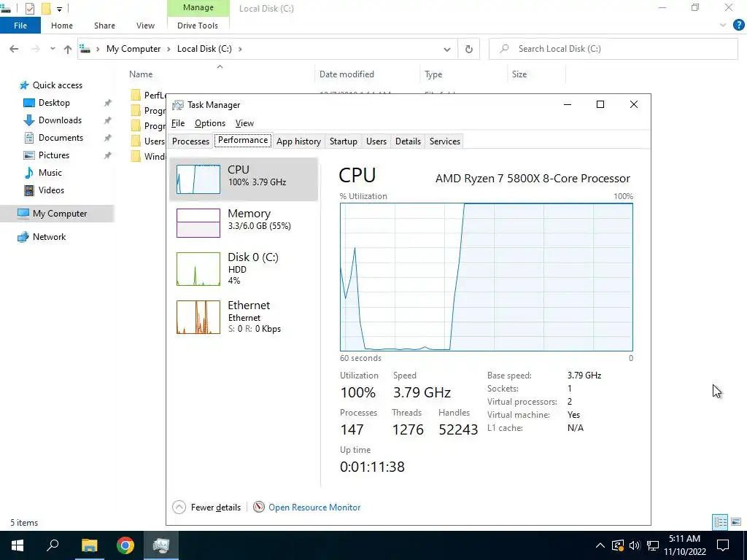Switch to the App history tab

pyautogui.click(x=298, y=141)
